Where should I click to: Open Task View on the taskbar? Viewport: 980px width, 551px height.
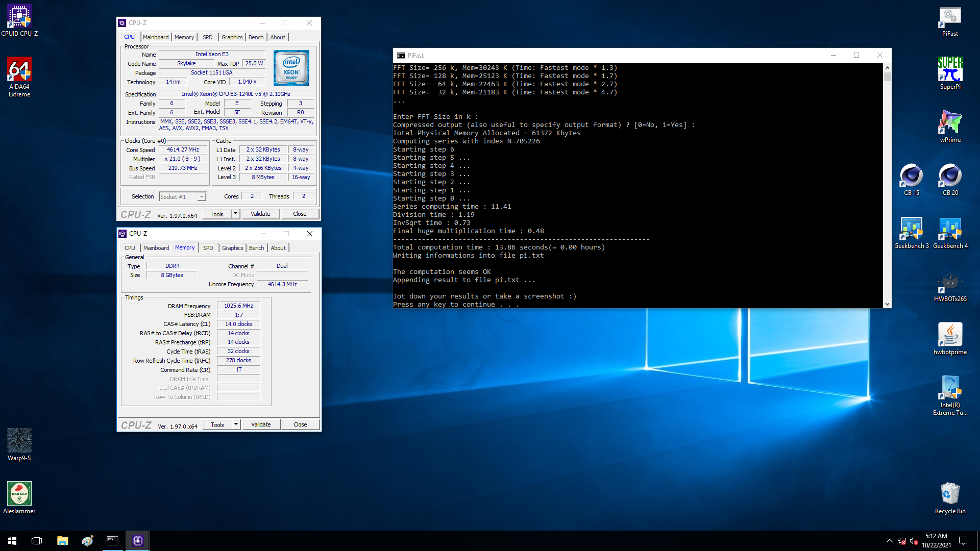coord(37,541)
